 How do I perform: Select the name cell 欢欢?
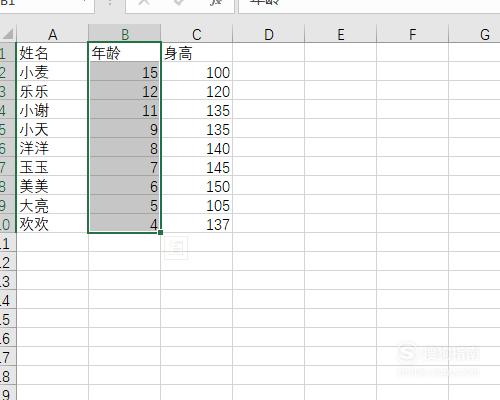52,224
